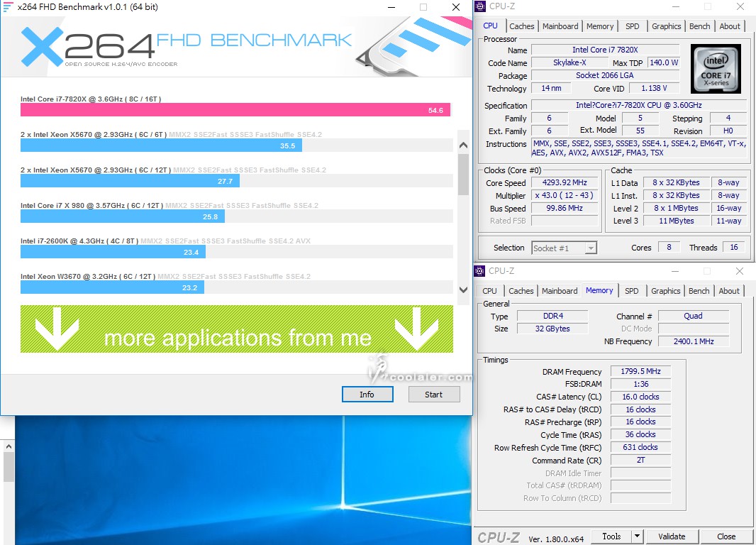Close the top CPU-Z window
The width and height of the screenshot is (756, 545).
pos(740,7)
